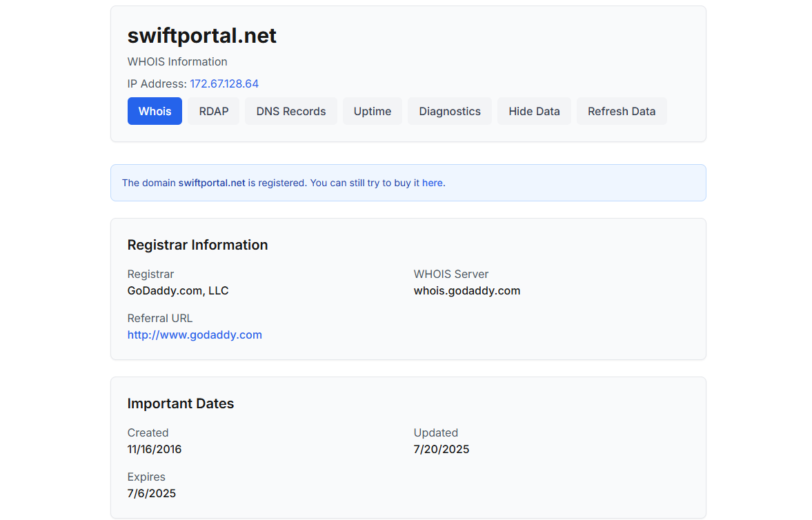The image size is (812, 520).
Task: Click the Expires date 7/6/2025
Action: tap(152, 493)
